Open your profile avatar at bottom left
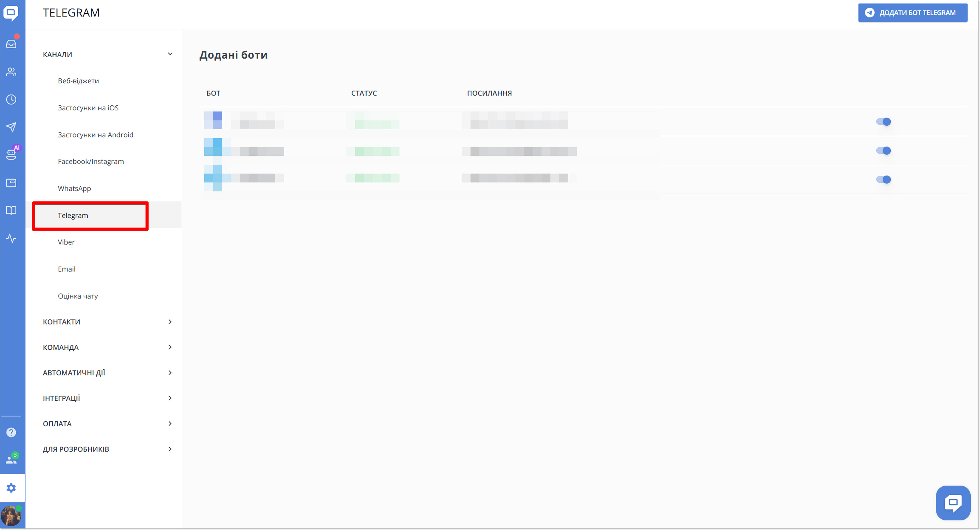 point(11,516)
